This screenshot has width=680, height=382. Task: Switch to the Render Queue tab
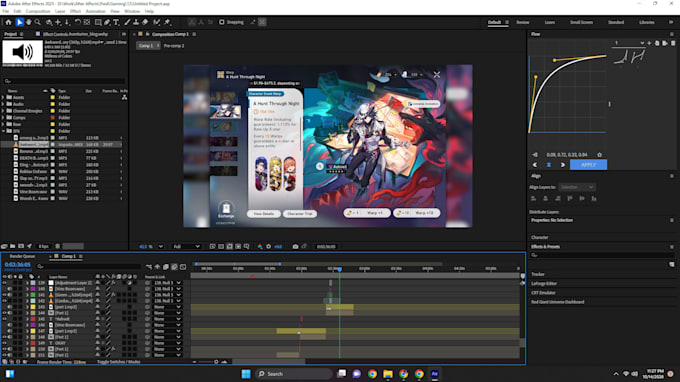pos(23,256)
